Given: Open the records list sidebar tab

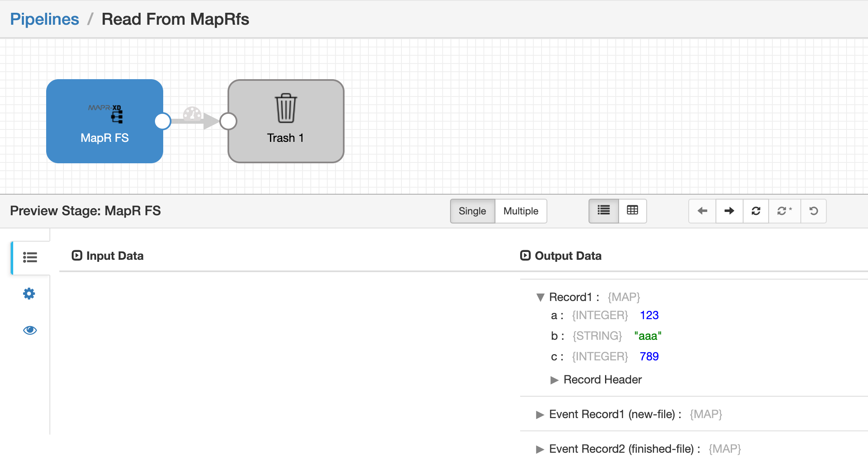Looking at the screenshot, I should tap(30, 258).
